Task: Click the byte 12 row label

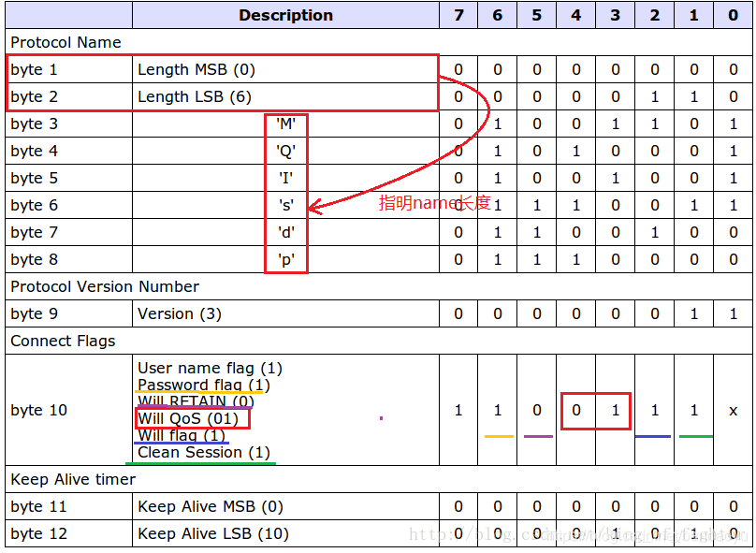Action: coord(38,533)
